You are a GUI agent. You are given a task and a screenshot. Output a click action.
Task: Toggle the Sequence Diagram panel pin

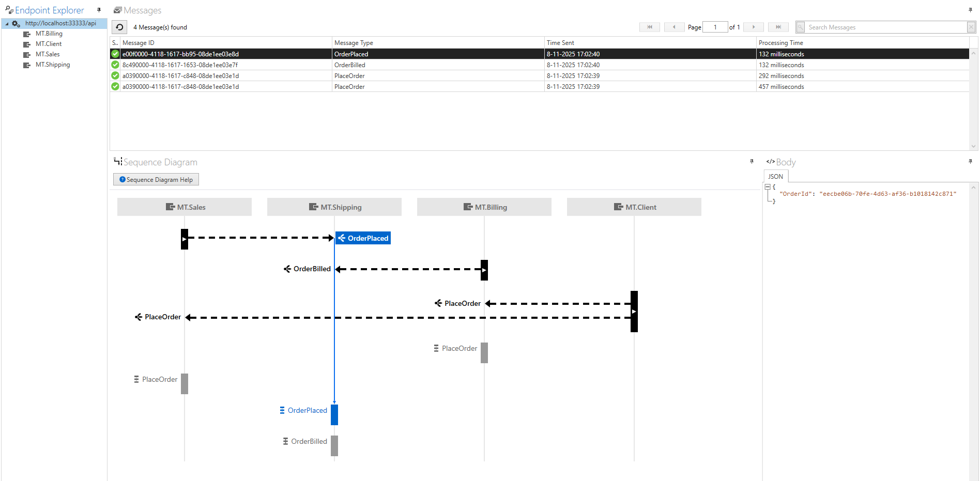[752, 162]
